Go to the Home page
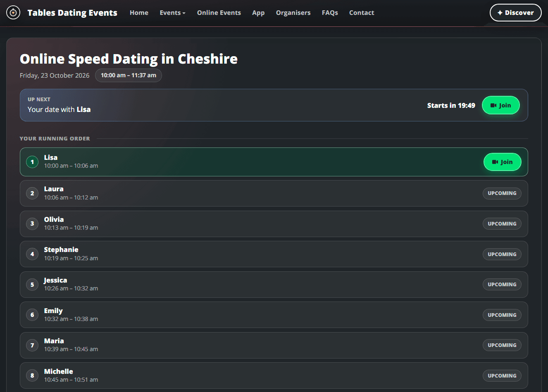 tap(139, 13)
